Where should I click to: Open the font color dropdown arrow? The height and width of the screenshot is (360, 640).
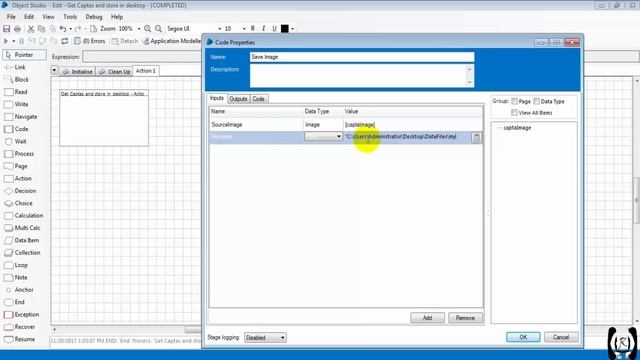(x=292, y=29)
